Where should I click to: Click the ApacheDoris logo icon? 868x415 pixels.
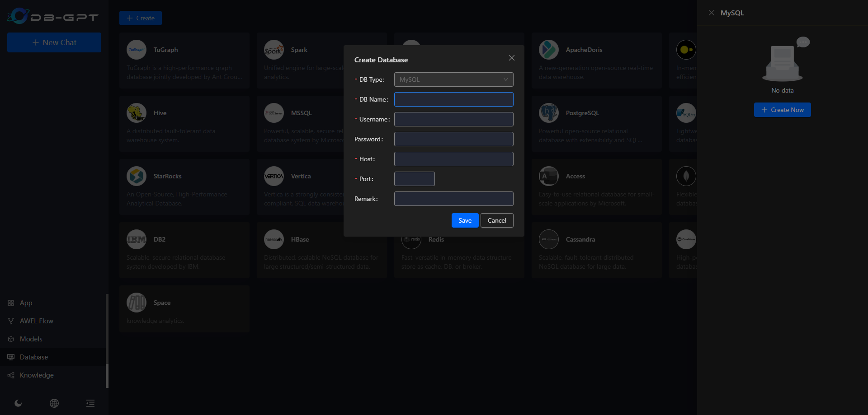549,50
